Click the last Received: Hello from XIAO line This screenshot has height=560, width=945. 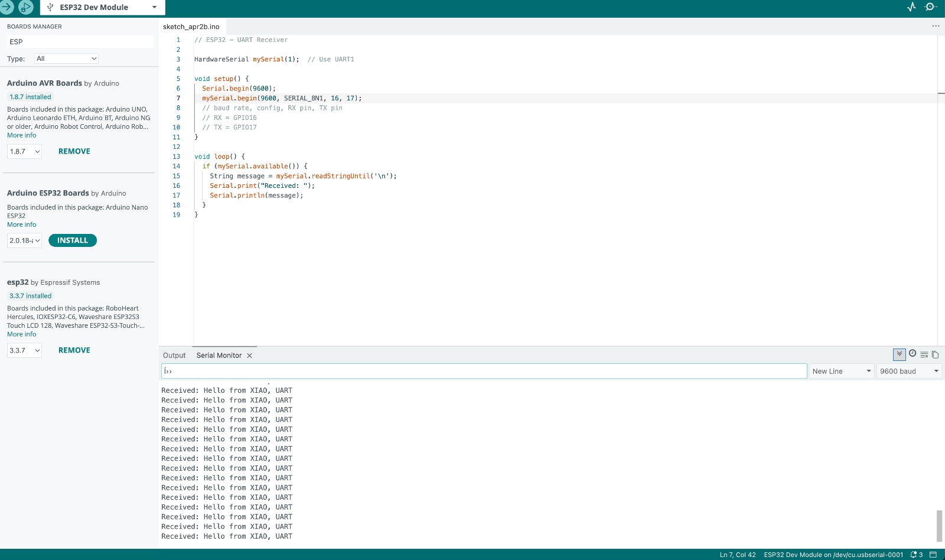(227, 536)
